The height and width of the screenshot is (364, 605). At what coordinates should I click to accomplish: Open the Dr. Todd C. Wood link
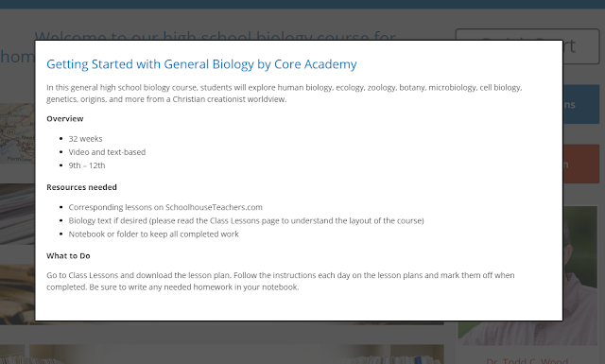pyautogui.click(x=527, y=360)
